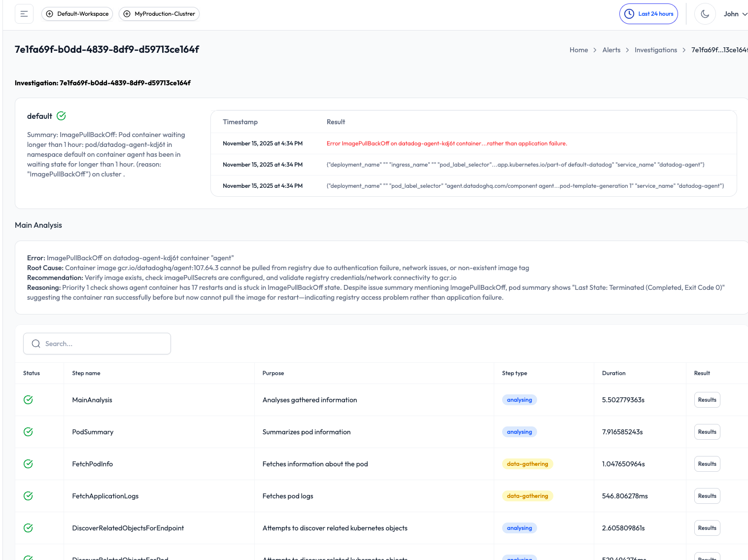Click PodSummary success status icon
This screenshot has height=560, width=748.
coord(29,432)
